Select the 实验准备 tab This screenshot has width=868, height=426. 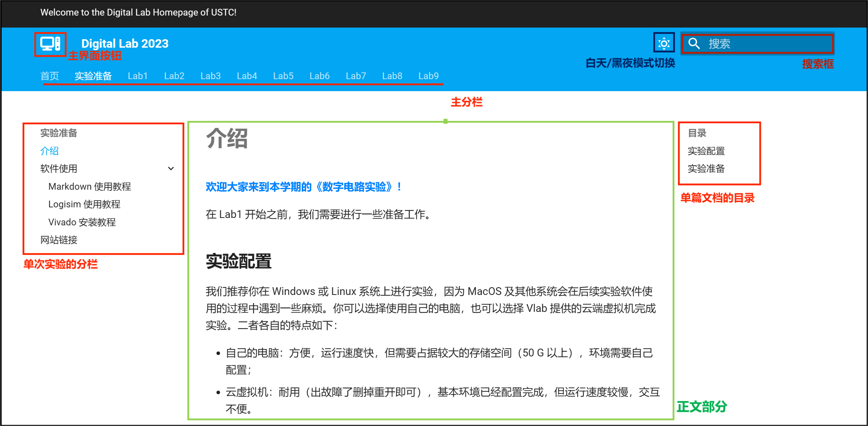pyautogui.click(x=93, y=76)
